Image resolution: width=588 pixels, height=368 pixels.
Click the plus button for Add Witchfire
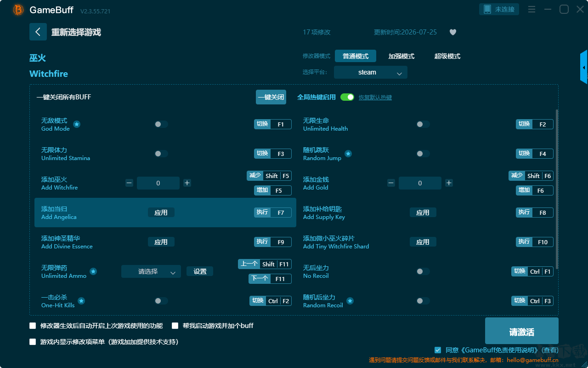click(187, 183)
